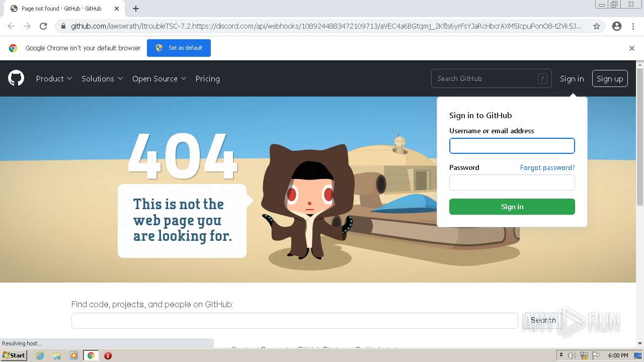Screen dimensions: 644x362
Task: Select the Chrome taskbar icon
Action: coord(91,355)
